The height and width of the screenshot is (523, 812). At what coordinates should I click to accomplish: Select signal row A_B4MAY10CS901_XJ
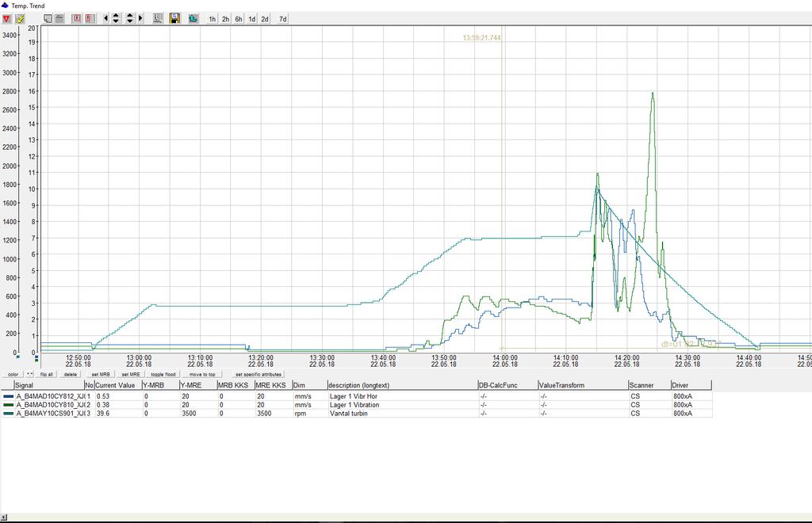[x=357, y=414]
